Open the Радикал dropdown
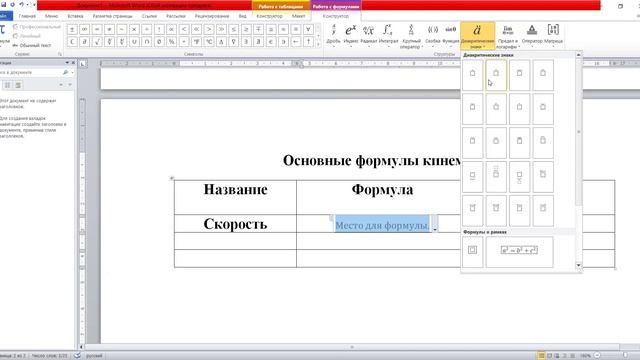 (369, 36)
